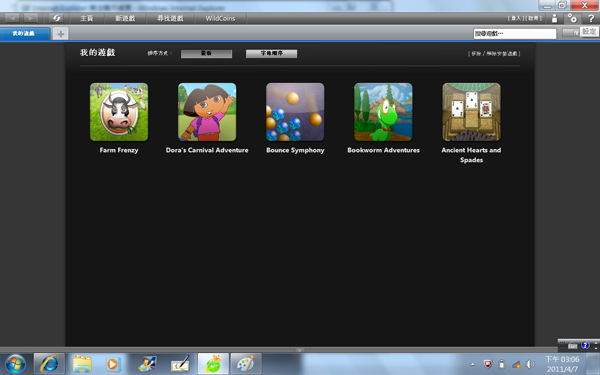Show hidden tray icons arrow
Viewport: 600px width, 375px height.
click(473, 364)
